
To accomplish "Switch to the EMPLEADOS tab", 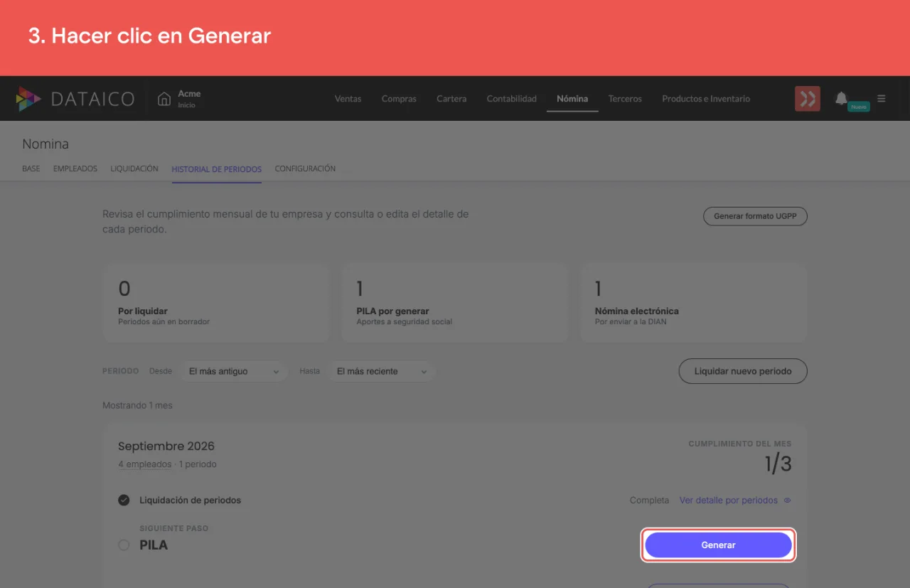I will coord(75,169).
